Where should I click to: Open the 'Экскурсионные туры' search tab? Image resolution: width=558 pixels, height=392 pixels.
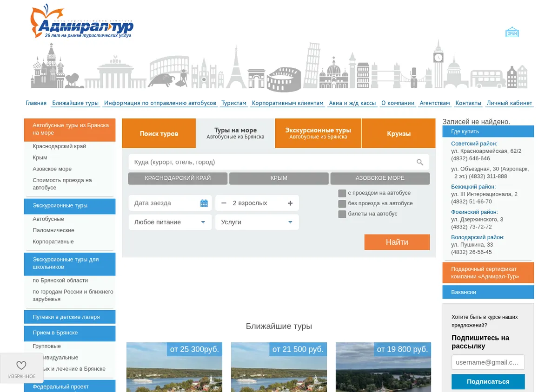318,133
